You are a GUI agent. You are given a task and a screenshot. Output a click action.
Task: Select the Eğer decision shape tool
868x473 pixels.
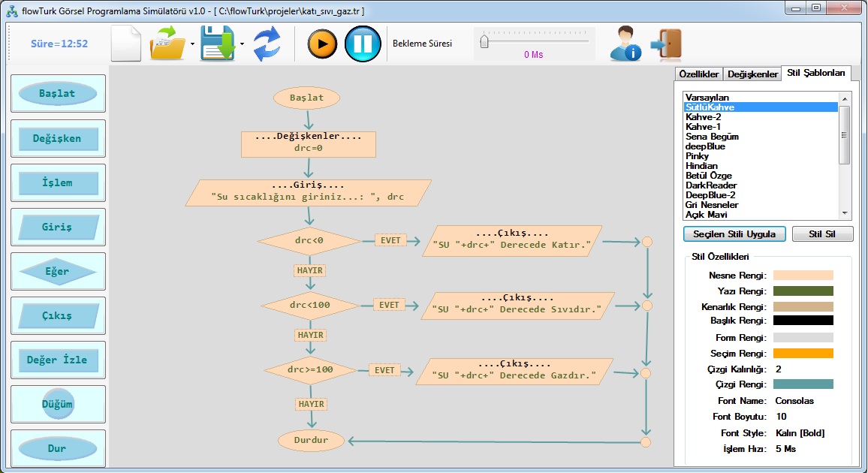[x=58, y=272]
